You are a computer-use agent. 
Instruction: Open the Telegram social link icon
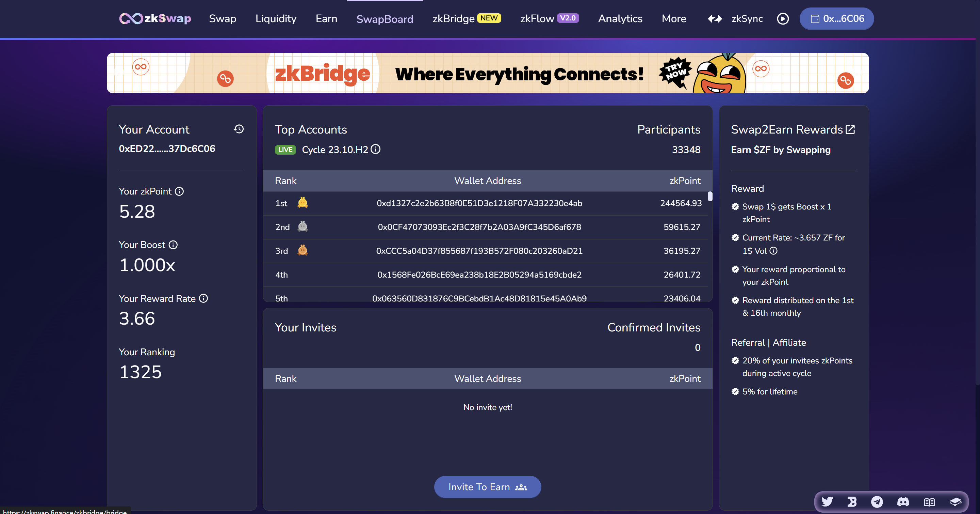coord(877,501)
